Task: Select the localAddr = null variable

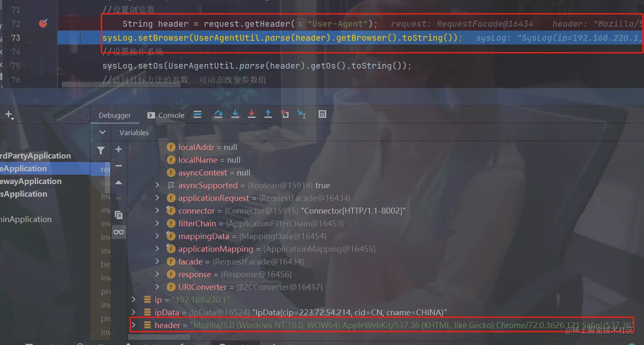Action: (208, 147)
